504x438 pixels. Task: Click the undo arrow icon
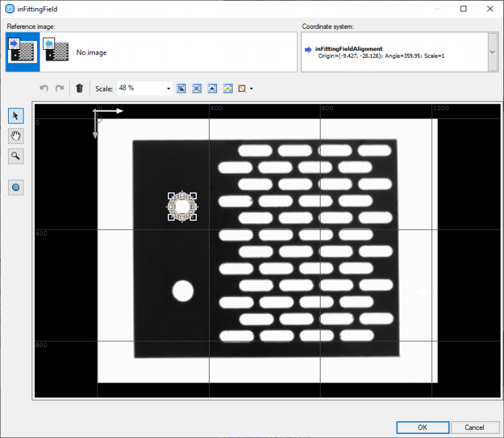tap(44, 88)
